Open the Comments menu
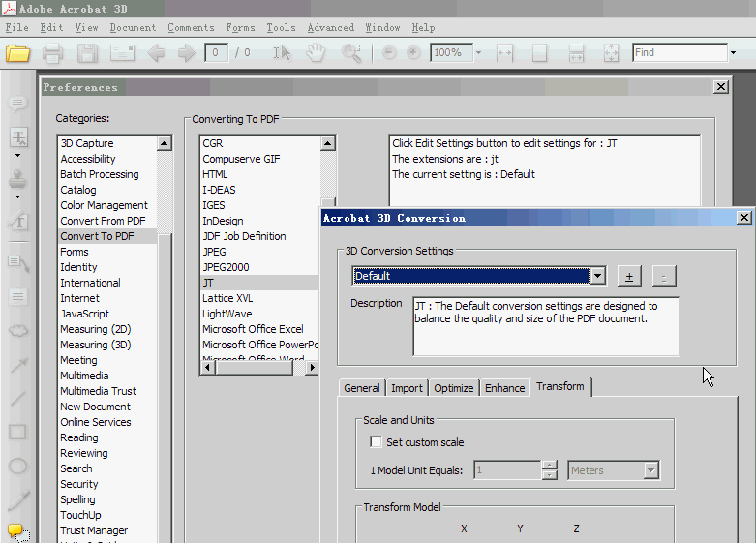 tap(191, 27)
